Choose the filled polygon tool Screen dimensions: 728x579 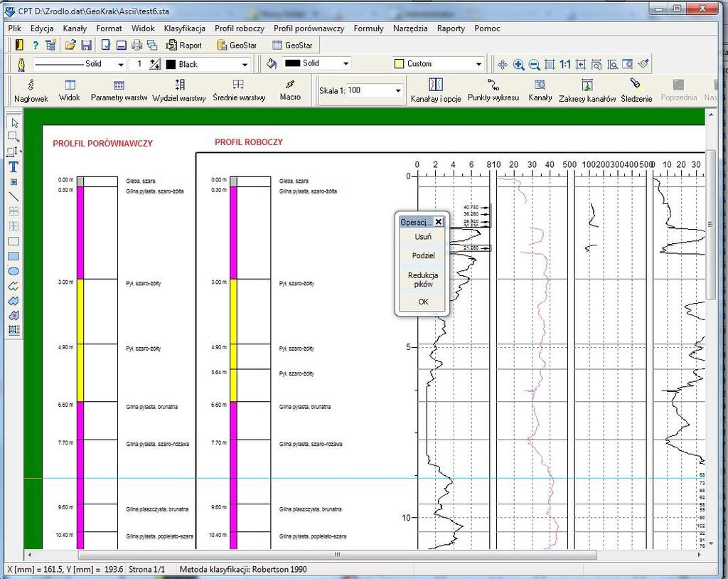pyautogui.click(x=14, y=301)
